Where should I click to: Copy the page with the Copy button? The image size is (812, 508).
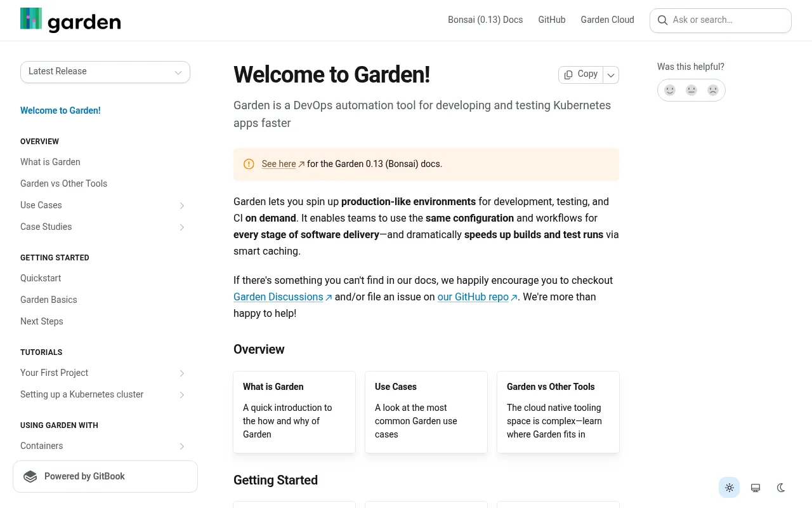pos(581,75)
